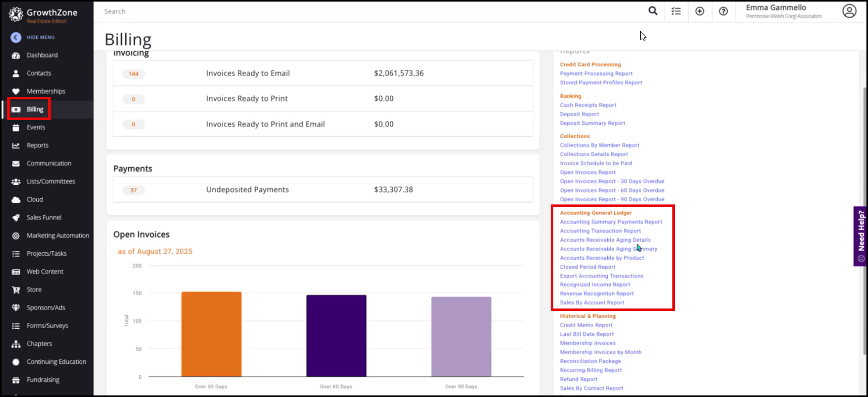Select Communication in the sidebar

[x=49, y=164]
